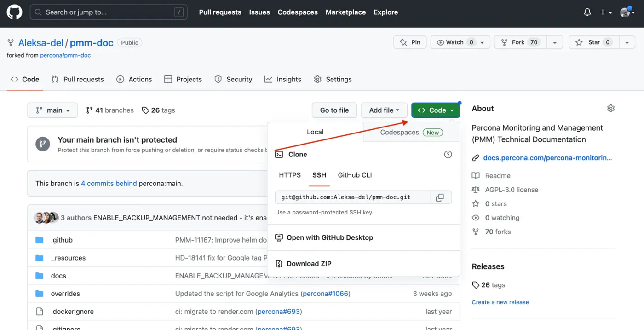Open Pull requests in top navigation
This screenshot has height=330, width=644.
(220, 12)
